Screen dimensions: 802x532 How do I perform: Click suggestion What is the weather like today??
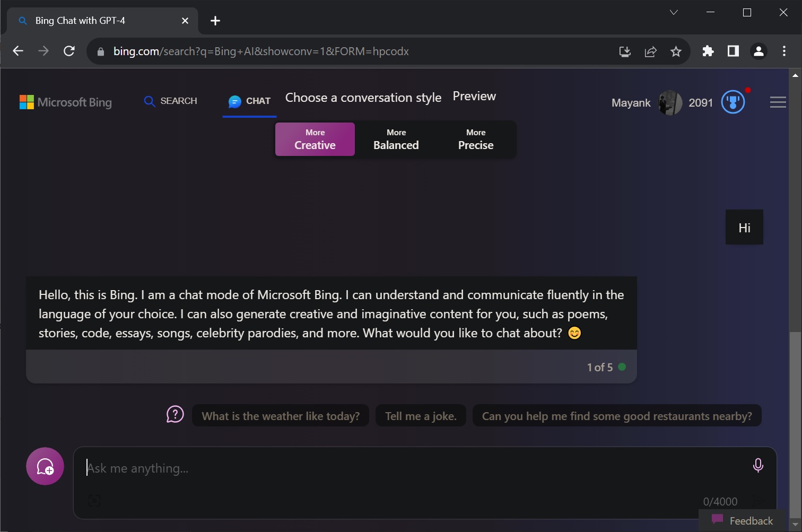[x=281, y=416]
